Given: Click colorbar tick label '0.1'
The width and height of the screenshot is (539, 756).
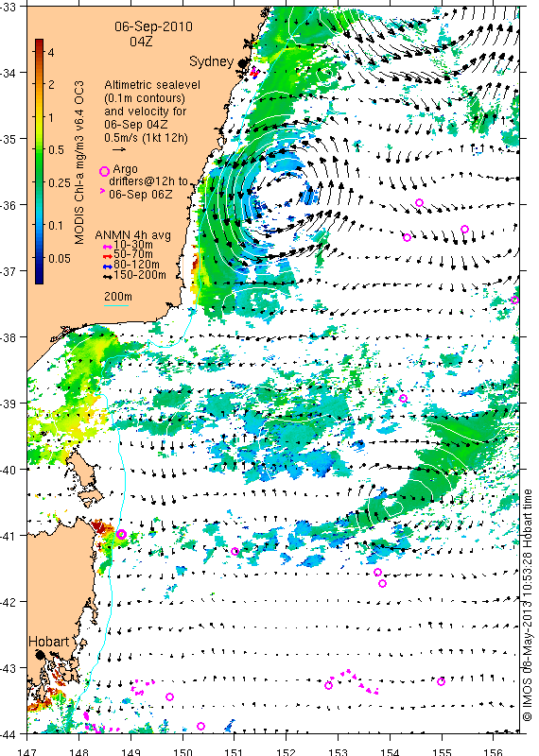Looking at the screenshot, I should pyautogui.click(x=56, y=225).
